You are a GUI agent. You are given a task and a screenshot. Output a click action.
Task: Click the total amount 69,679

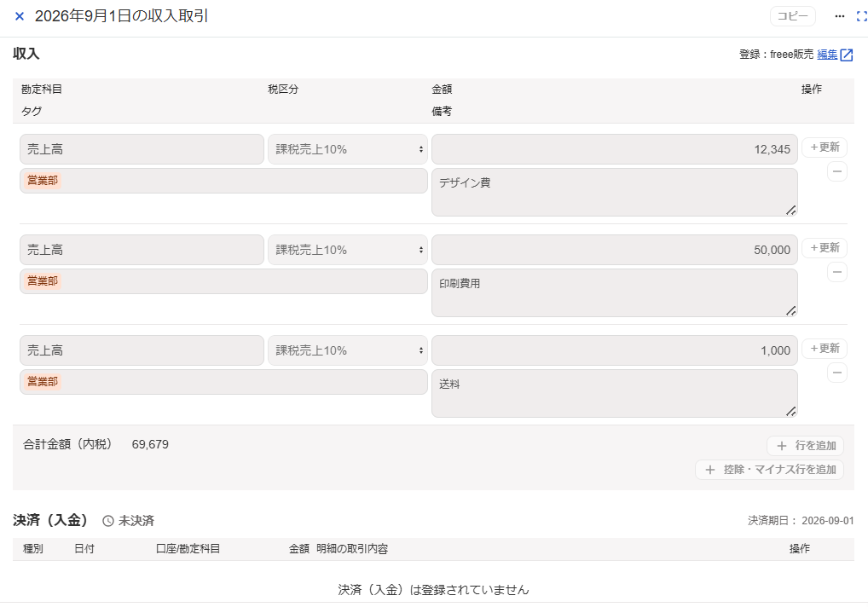click(150, 444)
